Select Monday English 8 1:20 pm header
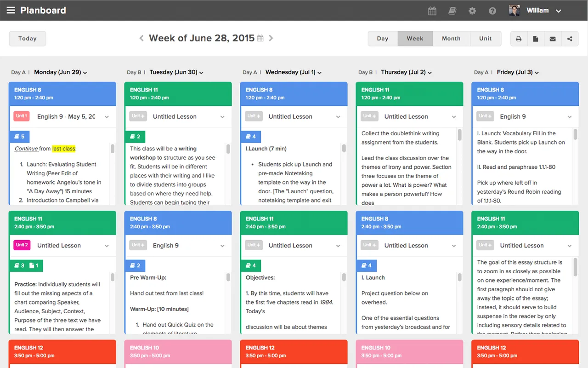Image resolution: width=588 pixels, height=368 pixels. point(62,94)
